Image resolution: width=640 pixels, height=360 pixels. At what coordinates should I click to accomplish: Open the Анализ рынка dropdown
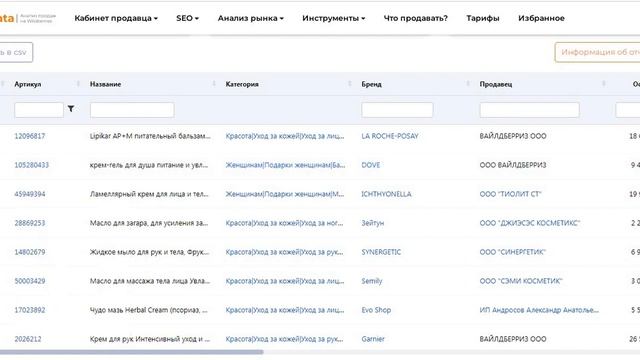tap(251, 18)
